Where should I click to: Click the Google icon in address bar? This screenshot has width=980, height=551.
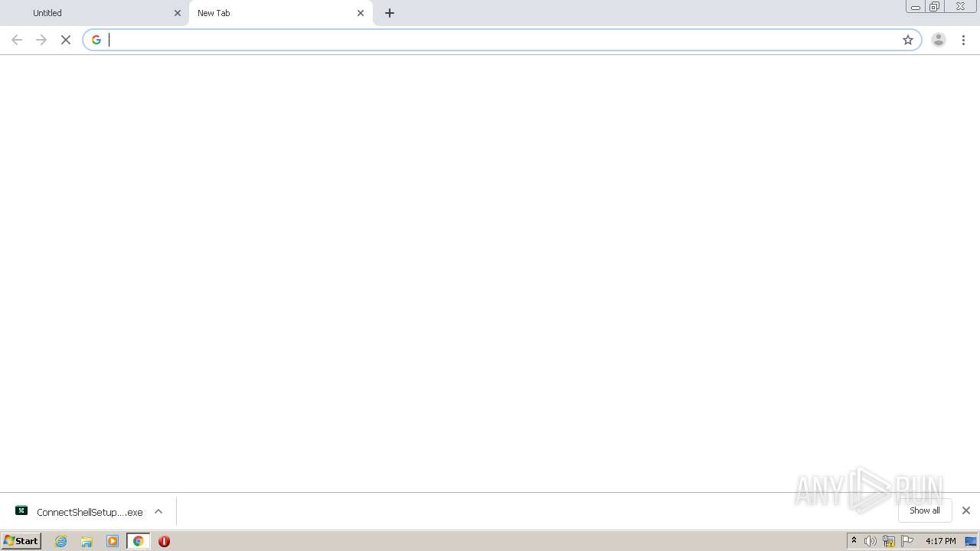pos(96,40)
